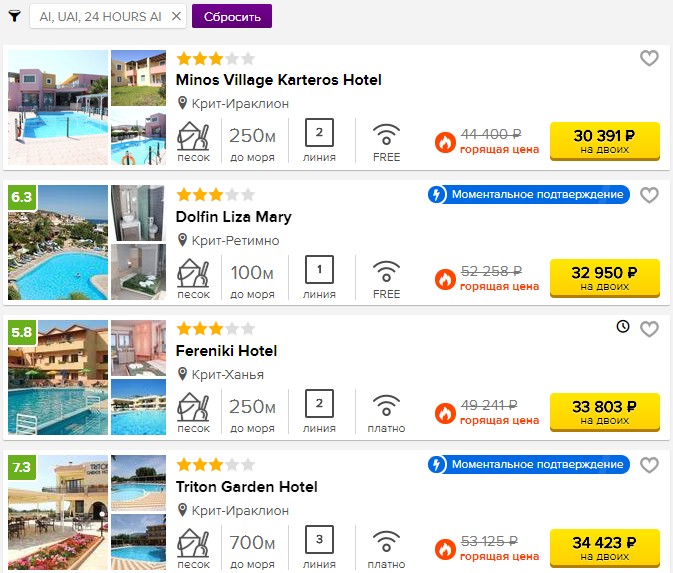Click Моментальное подтверждение badge on Dolfin Liza Mary
673x573 pixels.
(529, 194)
